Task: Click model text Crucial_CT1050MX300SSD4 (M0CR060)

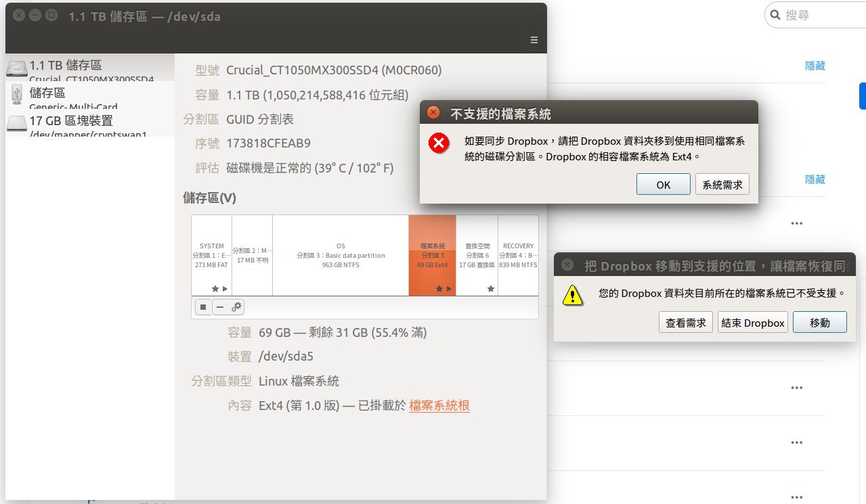Action: tap(334, 70)
